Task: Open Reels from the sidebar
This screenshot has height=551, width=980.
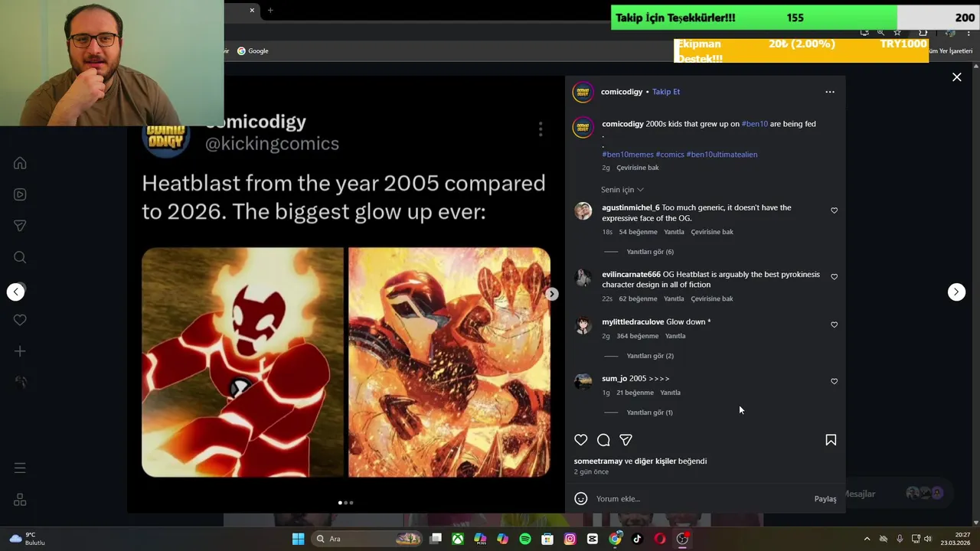Action: point(20,194)
